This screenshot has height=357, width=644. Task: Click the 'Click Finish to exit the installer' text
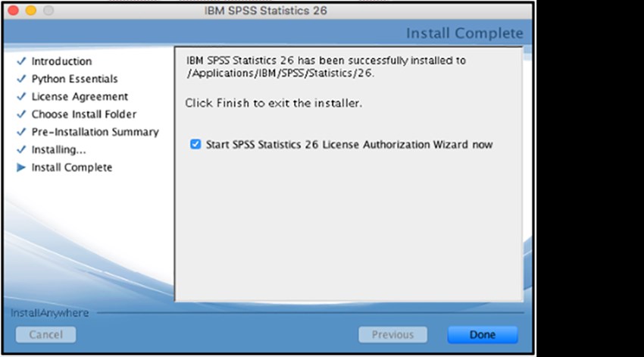pos(274,103)
